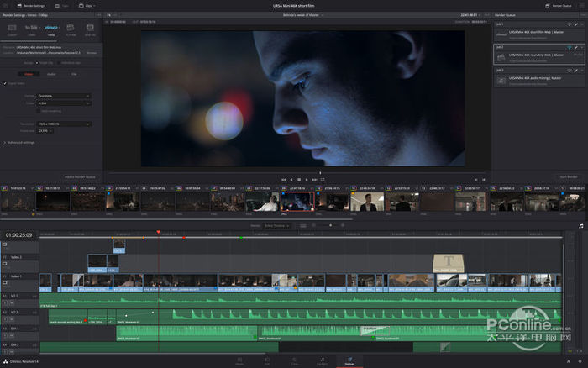Select the Vimeo 1080p render preset
The width and height of the screenshot is (588, 368).
point(51,29)
